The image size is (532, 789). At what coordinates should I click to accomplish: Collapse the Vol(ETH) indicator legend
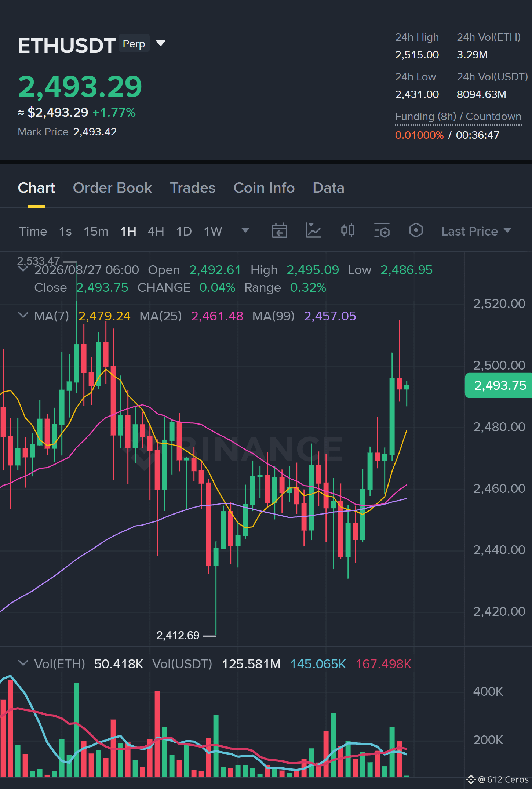23,663
